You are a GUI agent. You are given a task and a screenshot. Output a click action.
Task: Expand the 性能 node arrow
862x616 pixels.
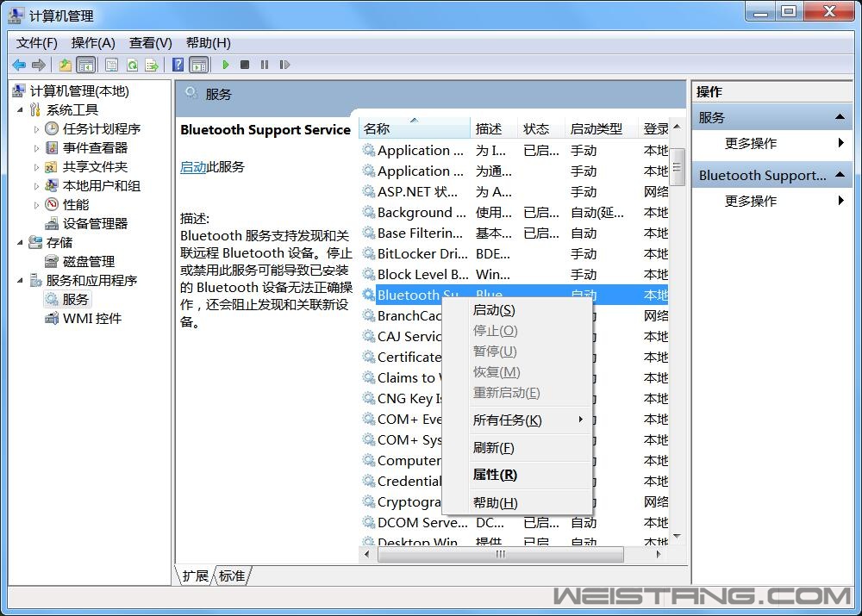pos(36,206)
